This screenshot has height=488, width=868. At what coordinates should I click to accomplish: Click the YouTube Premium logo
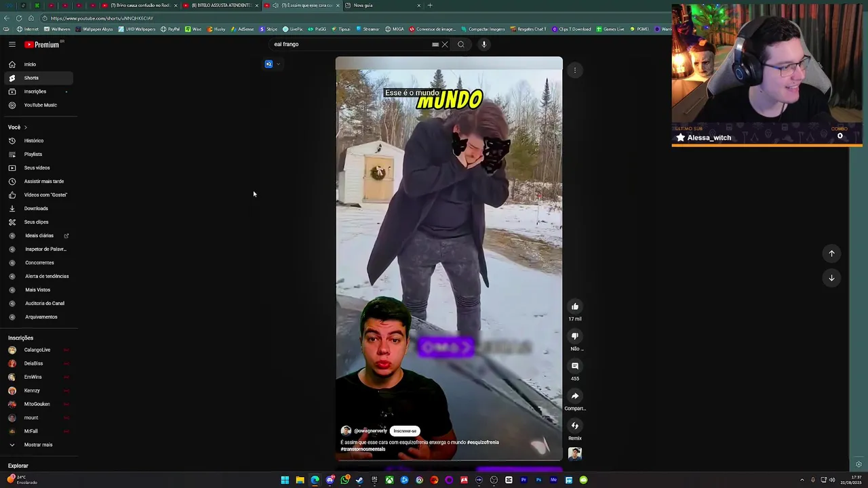(x=43, y=45)
